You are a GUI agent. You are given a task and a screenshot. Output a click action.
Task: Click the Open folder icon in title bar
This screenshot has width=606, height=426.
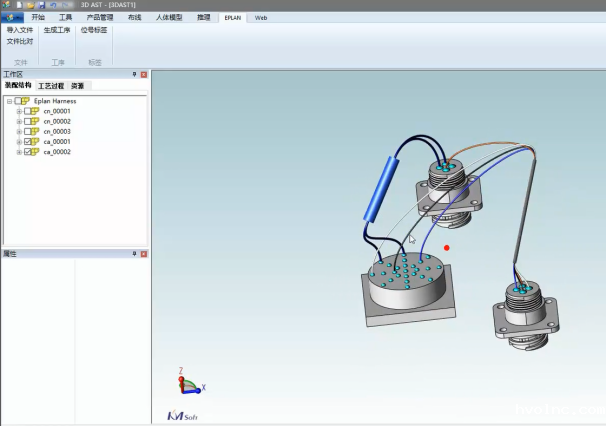[x=30, y=5]
